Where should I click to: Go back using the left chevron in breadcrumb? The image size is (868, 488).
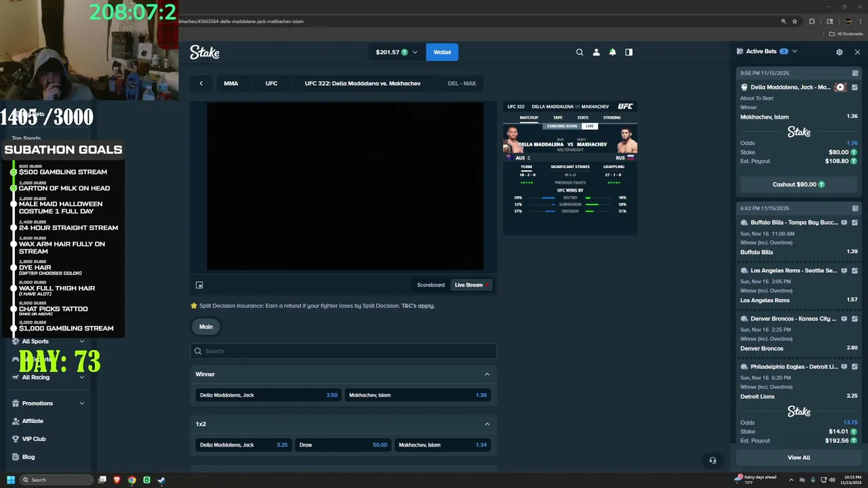click(201, 83)
